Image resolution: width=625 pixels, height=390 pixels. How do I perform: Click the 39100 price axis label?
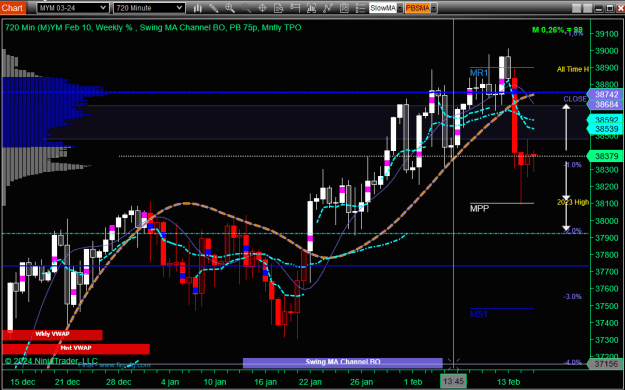[x=607, y=34]
